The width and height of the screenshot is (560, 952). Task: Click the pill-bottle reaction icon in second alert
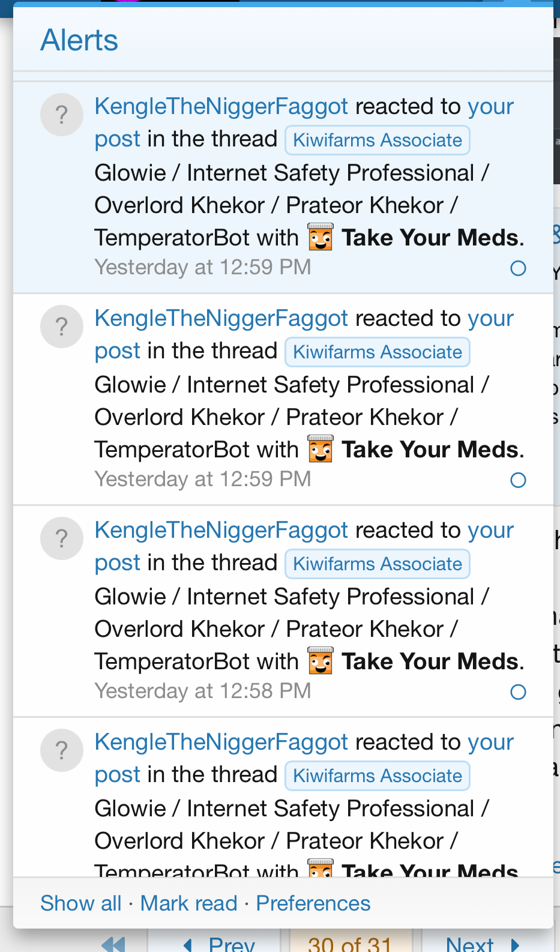click(x=321, y=449)
